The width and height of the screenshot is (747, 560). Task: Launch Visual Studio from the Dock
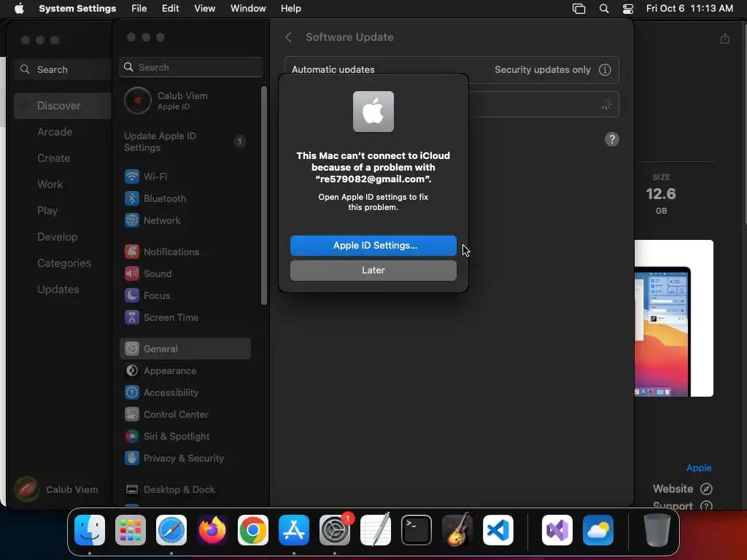click(x=557, y=530)
